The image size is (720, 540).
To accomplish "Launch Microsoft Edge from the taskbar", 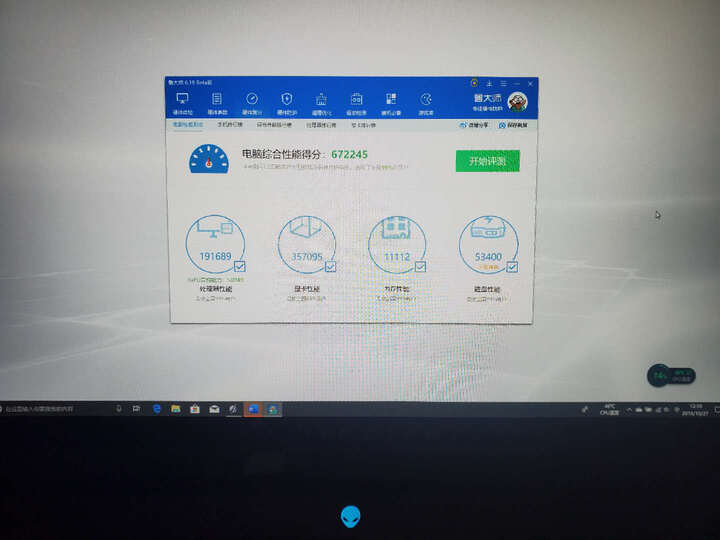I will 157,409.
